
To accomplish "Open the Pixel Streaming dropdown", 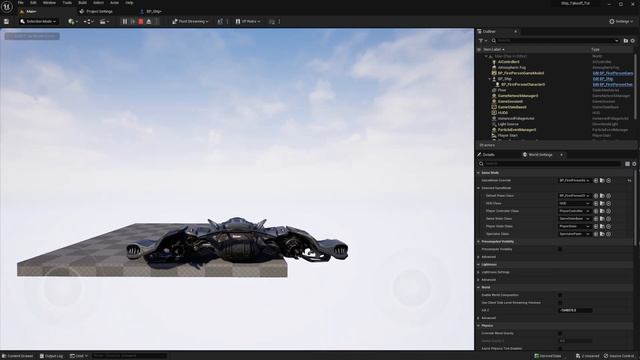I will tap(190, 21).
